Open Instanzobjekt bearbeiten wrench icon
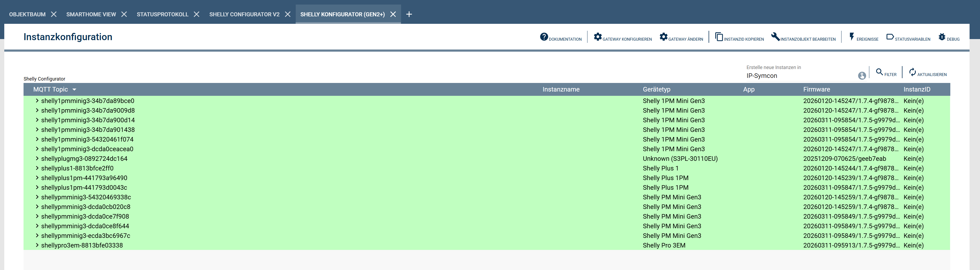 point(775,37)
